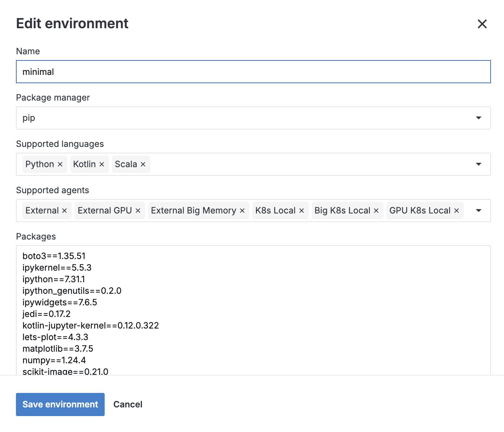Remove the External Big Memory agent tag

tap(242, 211)
